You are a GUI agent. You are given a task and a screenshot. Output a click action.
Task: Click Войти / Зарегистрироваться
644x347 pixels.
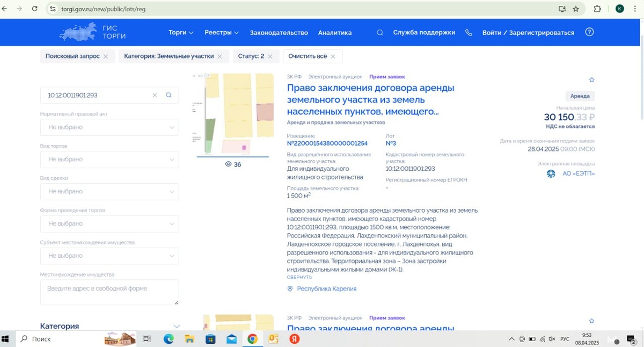pyautogui.click(x=528, y=33)
